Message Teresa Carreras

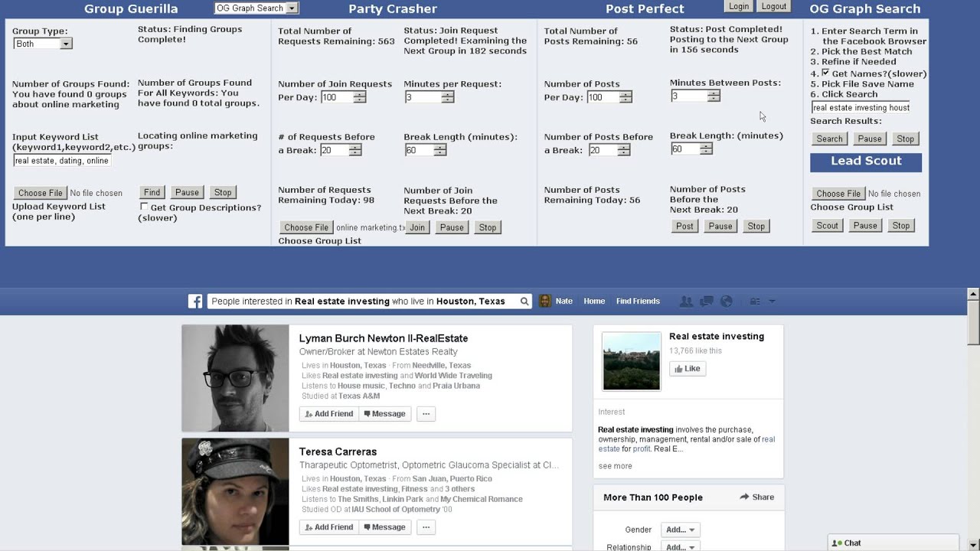click(384, 527)
